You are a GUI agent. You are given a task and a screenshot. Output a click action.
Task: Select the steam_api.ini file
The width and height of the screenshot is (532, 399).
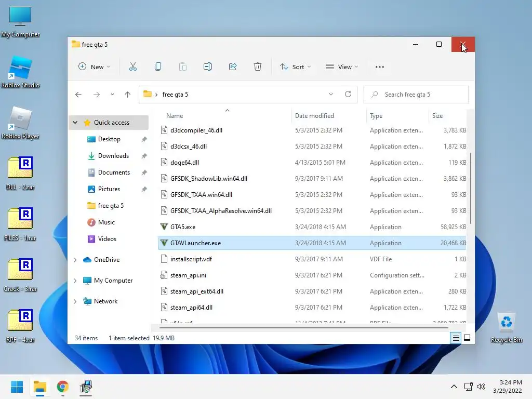point(312,275)
